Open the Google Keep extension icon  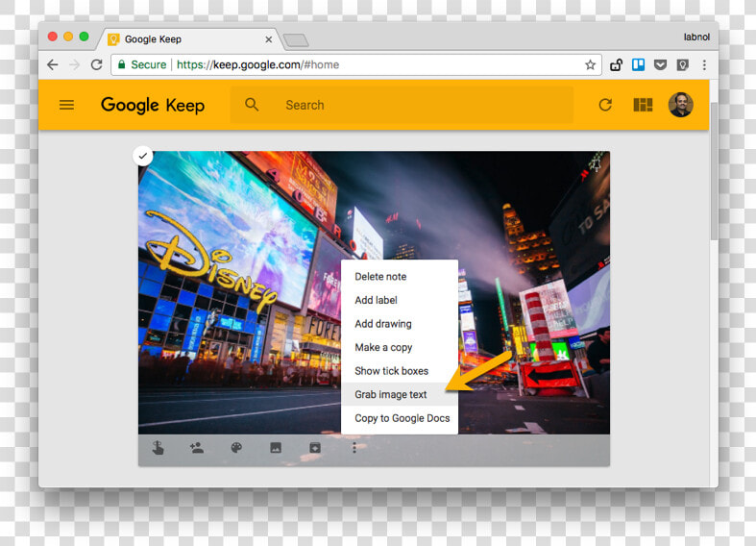pyautogui.click(x=682, y=64)
